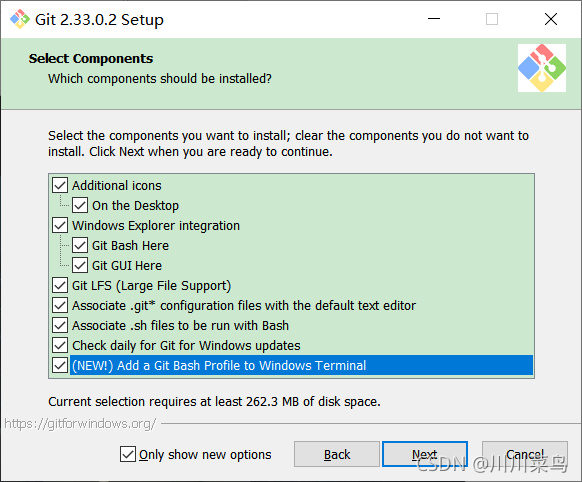582x482 pixels.
Task: Select the highlighted Windows Terminal profile row
Action: 301,365
